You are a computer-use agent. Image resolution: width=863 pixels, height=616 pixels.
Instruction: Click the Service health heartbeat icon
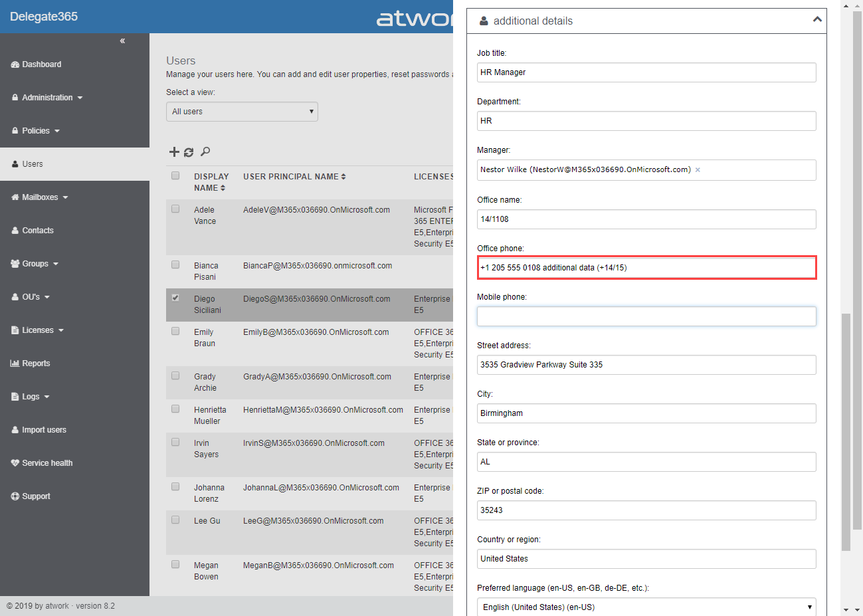point(15,463)
